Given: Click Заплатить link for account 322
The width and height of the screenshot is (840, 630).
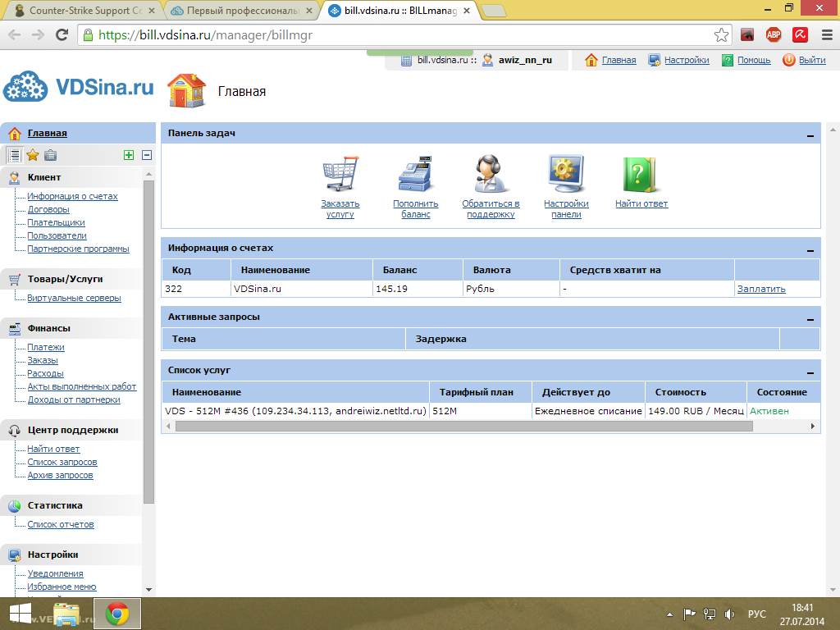Looking at the screenshot, I should pos(761,289).
